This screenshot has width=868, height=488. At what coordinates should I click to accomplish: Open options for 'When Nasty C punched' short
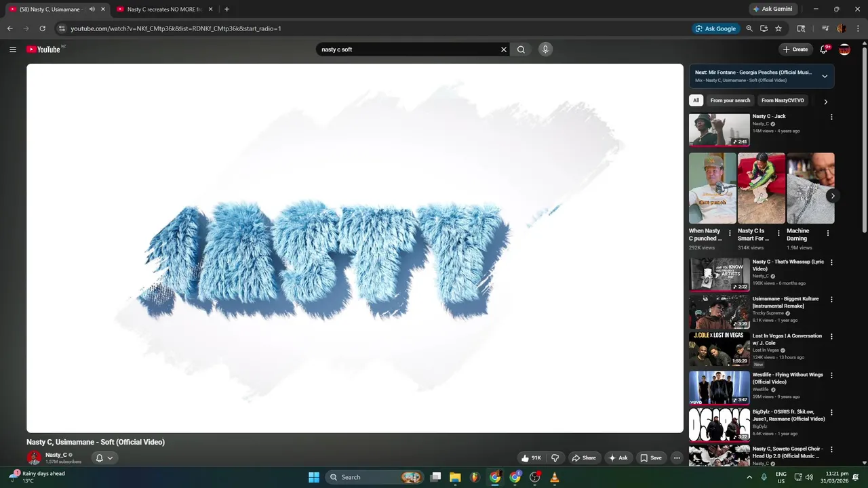[x=730, y=232]
